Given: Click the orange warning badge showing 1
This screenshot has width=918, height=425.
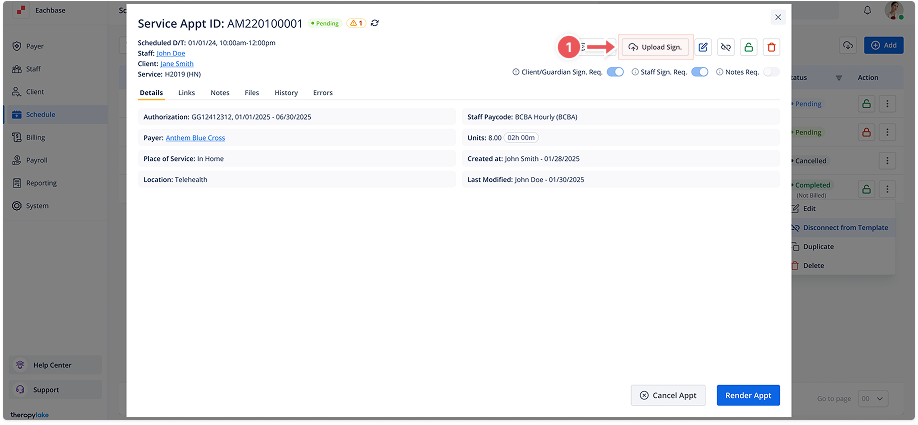Looking at the screenshot, I should (x=356, y=23).
